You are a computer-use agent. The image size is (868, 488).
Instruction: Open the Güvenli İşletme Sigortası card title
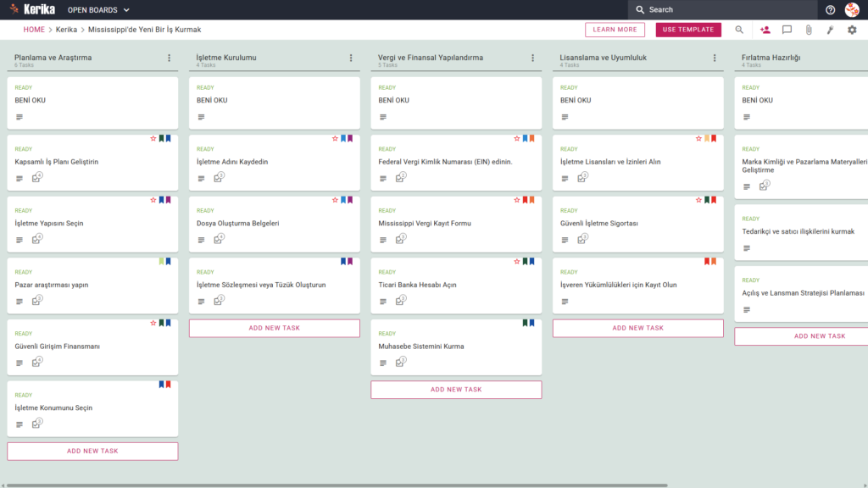[x=599, y=224]
